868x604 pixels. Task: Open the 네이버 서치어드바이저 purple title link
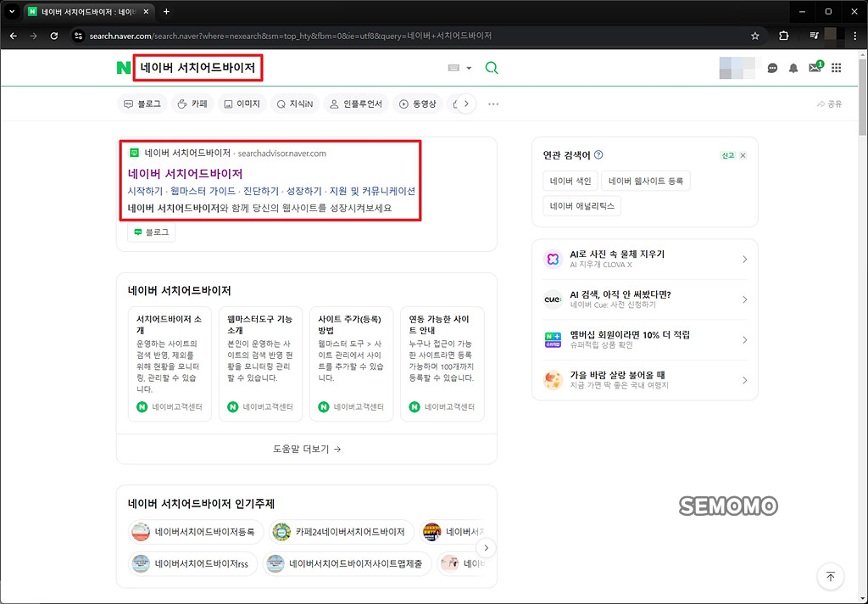pos(185,173)
